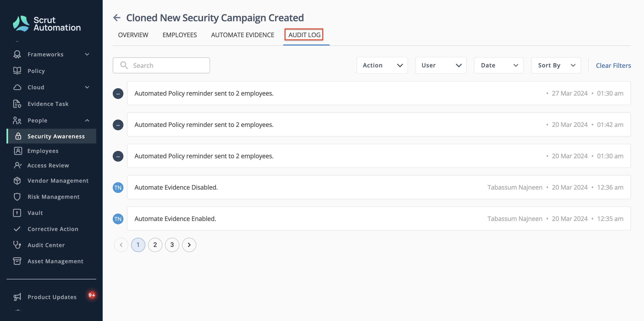Viewport: 644px width, 321px height.
Task: Click the Frameworks ribbon icon
Action: pos(17,54)
